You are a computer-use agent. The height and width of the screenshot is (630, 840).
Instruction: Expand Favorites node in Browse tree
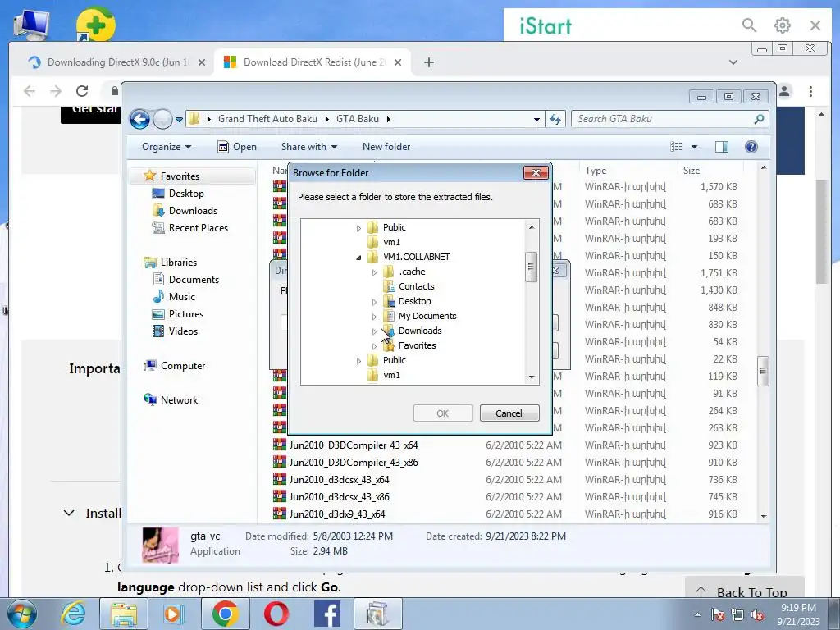(374, 346)
